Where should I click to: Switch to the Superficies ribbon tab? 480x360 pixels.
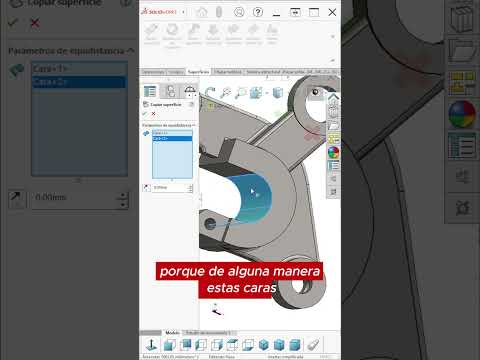198,72
